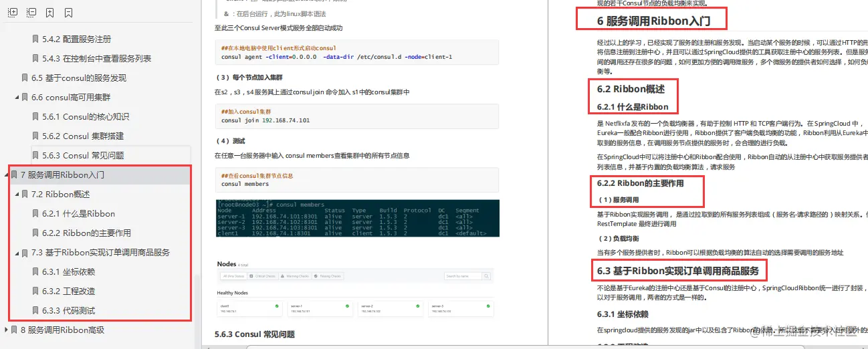Click the page heading 6.3.1 坐标依赖
The image size is (868, 349).
[x=623, y=314]
